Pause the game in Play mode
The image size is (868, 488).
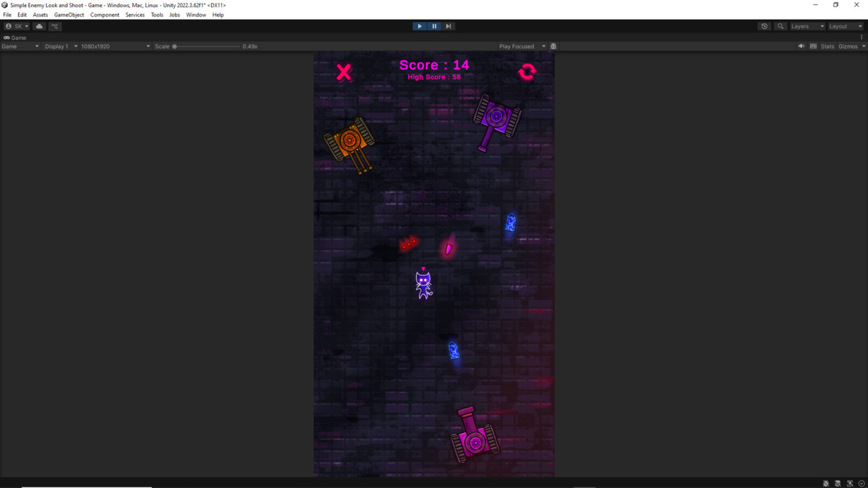[434, 26]
